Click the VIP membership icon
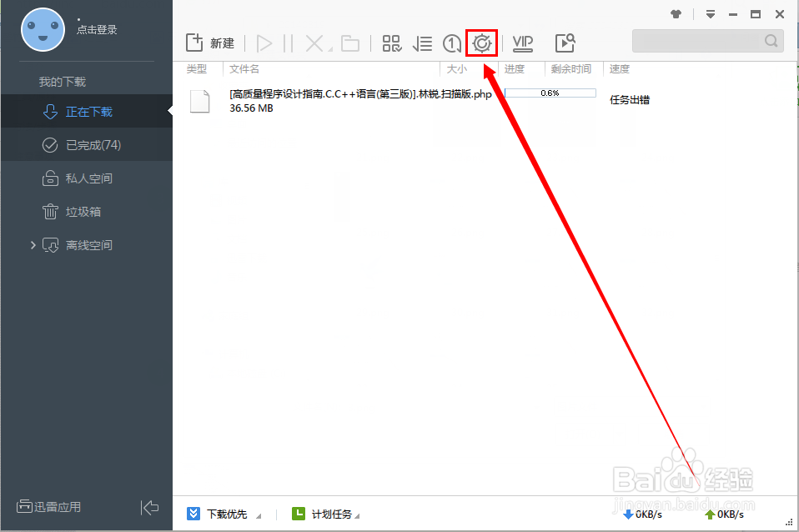The width and height of the screenshot is (799, 532). point(522,43)
